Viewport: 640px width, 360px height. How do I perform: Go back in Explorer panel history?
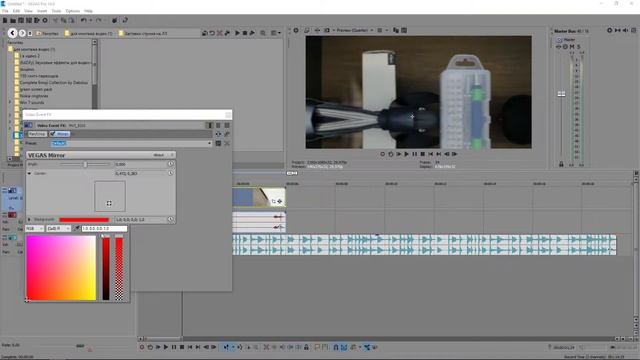click(x=13, y=33)
